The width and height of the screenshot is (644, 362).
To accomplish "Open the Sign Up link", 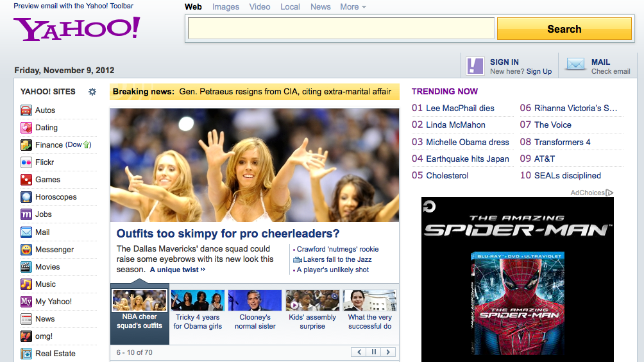I will (x=539, y=72).
